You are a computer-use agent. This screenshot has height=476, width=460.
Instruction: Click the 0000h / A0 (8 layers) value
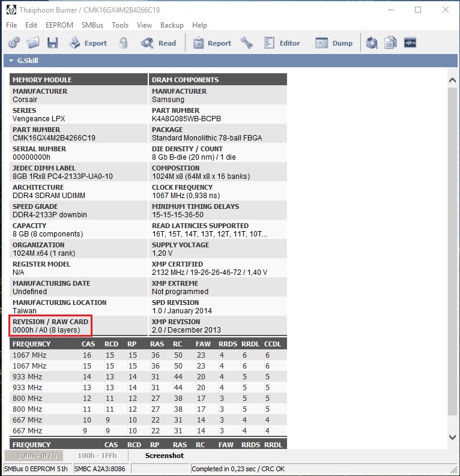[46, 330]
